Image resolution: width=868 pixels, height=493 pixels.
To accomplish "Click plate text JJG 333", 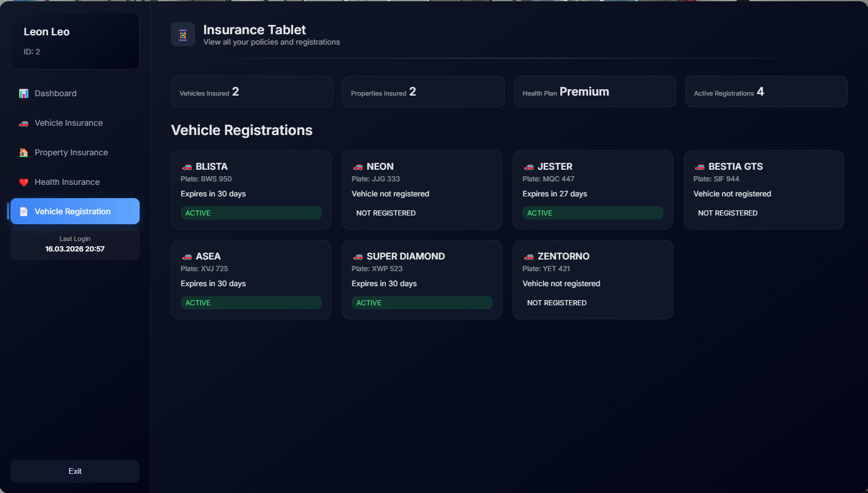I will click(x=386, y=179).
